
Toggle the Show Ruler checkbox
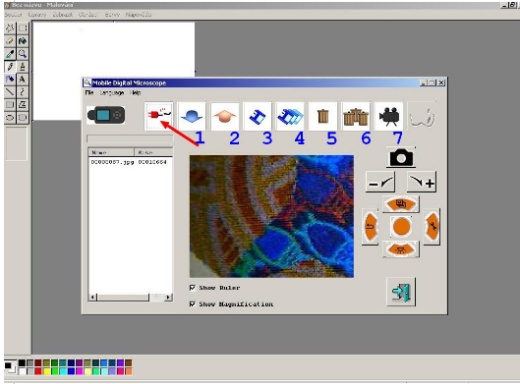tap(192, 287)
